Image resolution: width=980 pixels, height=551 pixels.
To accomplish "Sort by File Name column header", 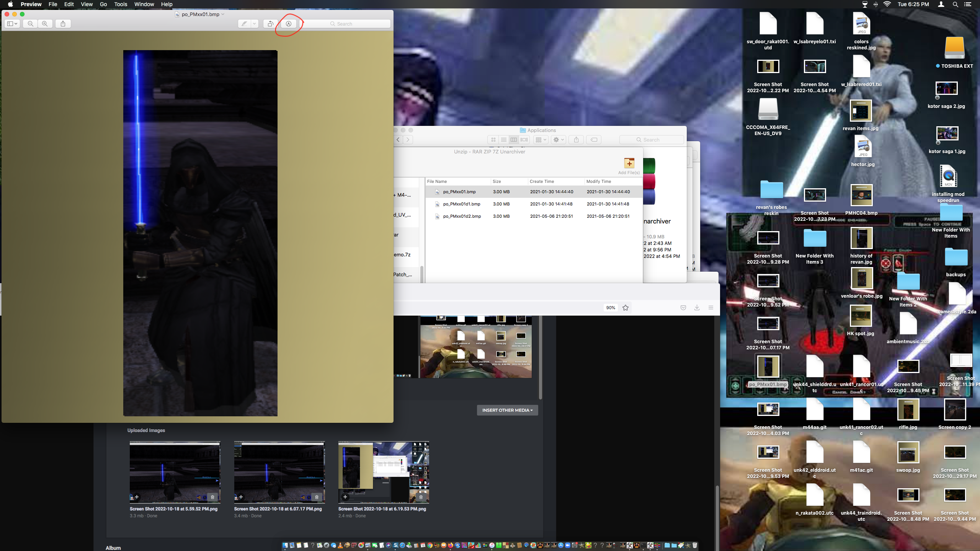I will (458, 181).
